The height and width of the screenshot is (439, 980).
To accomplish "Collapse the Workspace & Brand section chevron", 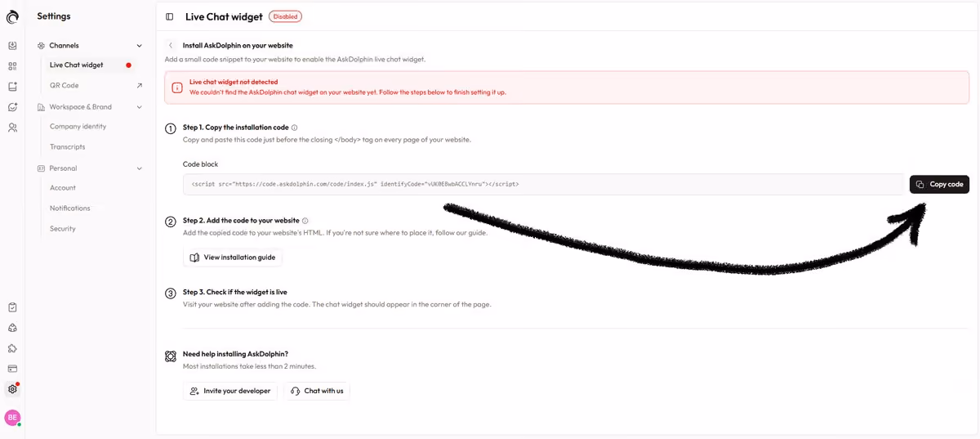I will point(140,107).
